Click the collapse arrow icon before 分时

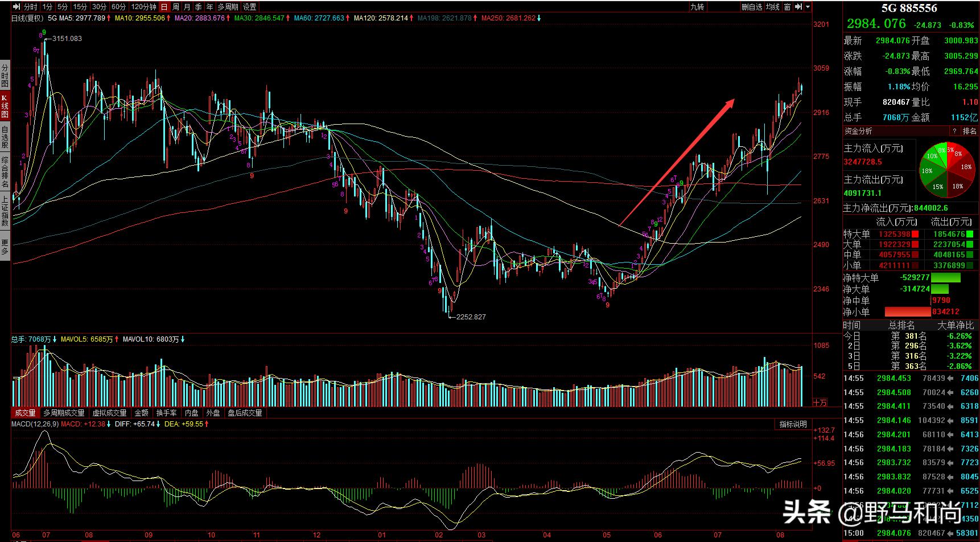(x=17, y=7)
